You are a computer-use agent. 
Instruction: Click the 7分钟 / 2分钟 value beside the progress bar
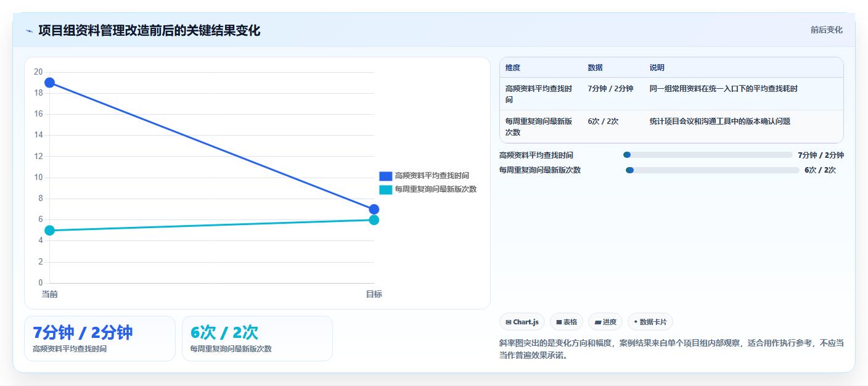coord(821,155)
